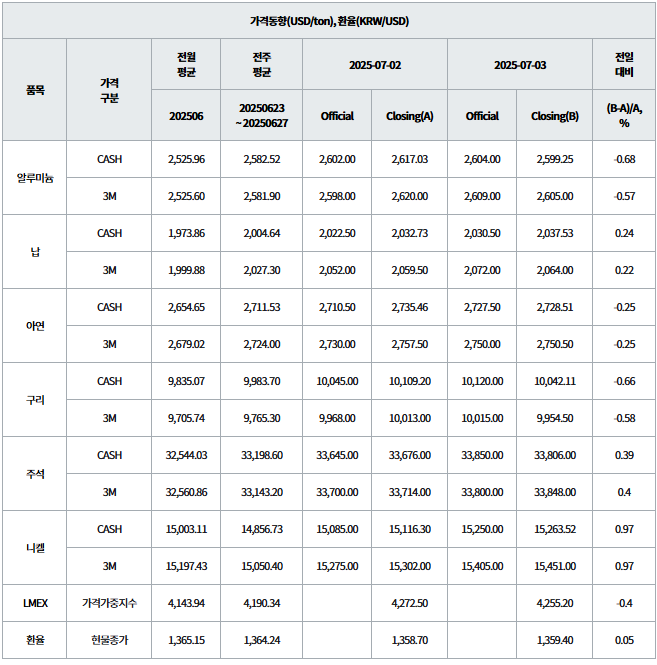
Task: Click exchange rate closing '1,358.70'
Action: [x=409, y=640]
